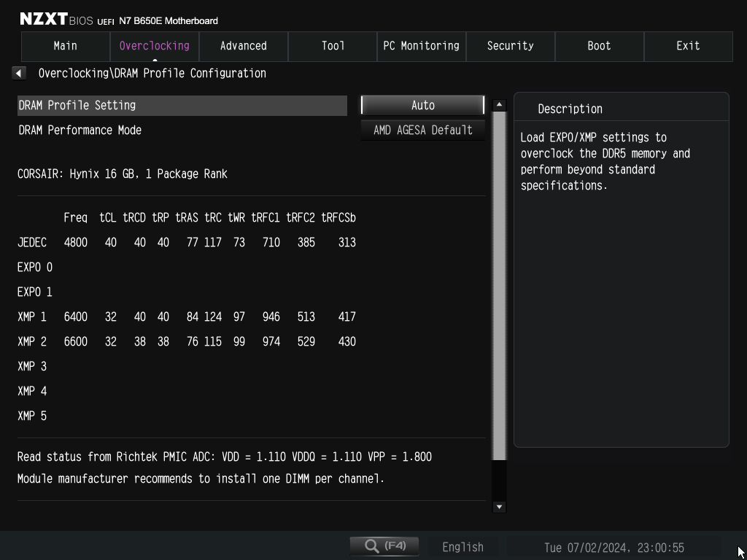Click the EXPO 1 row label
The width and height of the screenshot is (747, 560).
(35, 292)
